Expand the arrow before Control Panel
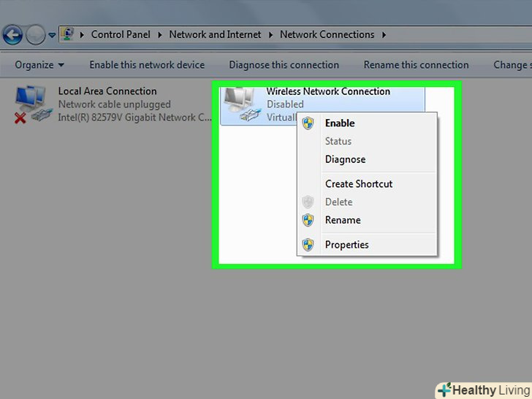 click(x=82, y=34)
